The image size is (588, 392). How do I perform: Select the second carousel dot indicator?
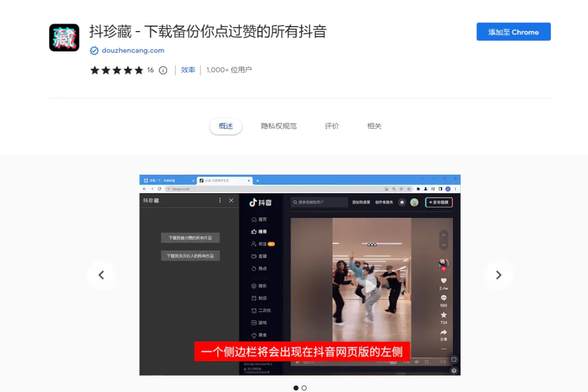[x=304, y=388]
